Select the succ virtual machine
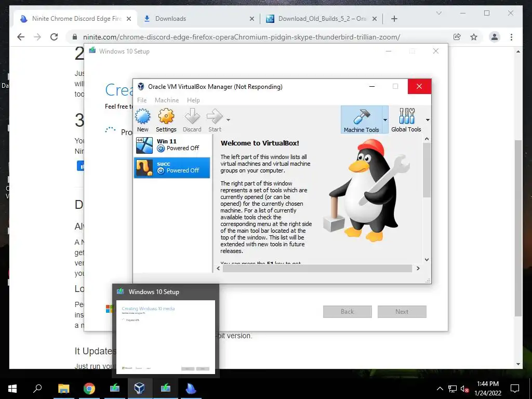Image resolution: width=532 pixels, height=399 pixels. click(x=172, y=167)
